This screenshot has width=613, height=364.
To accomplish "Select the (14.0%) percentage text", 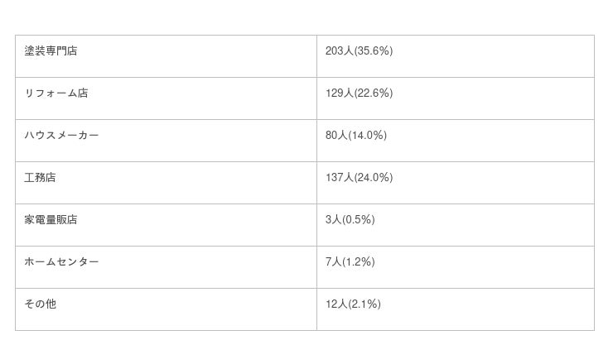I will click(368, 136).
